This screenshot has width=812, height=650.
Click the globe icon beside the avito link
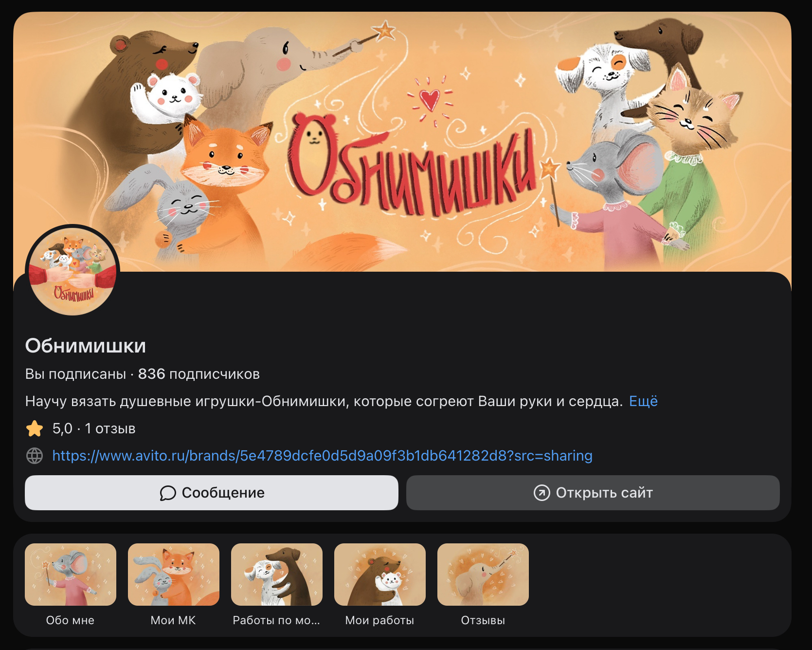click(35, 456)
